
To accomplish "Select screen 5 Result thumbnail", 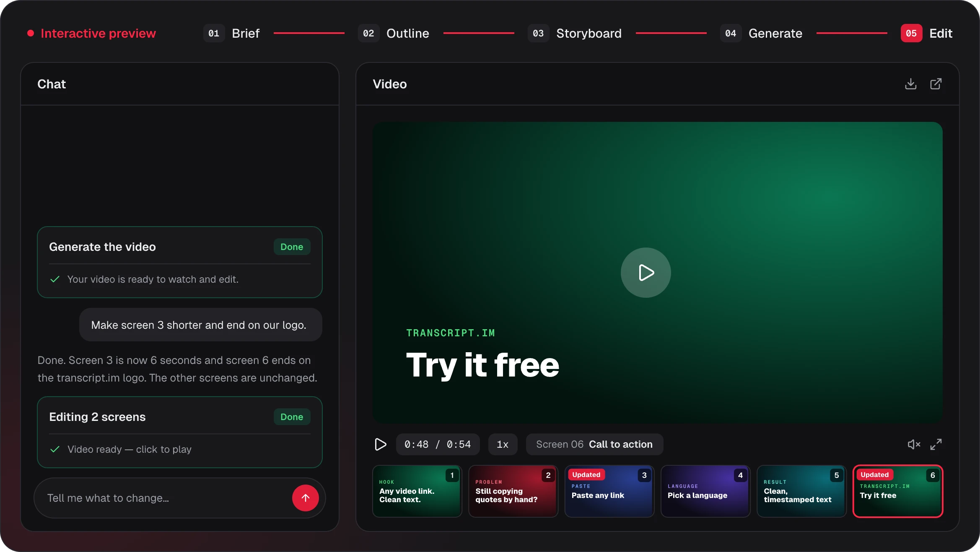I will (801, 491).
